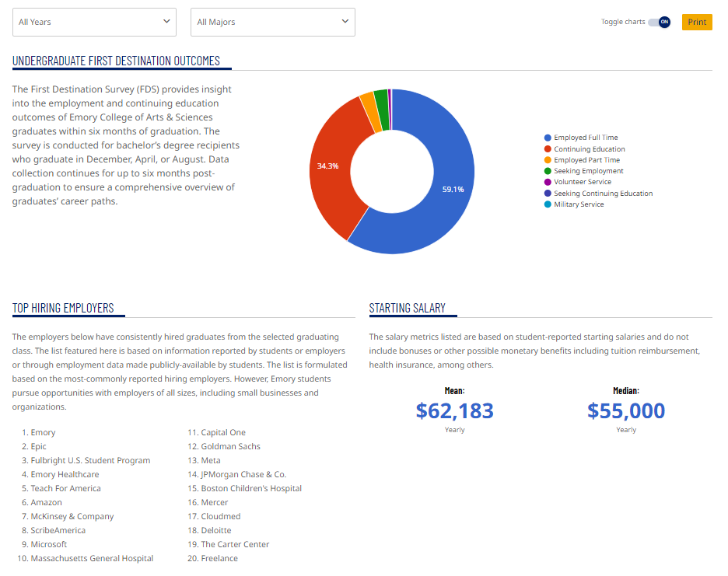
Task: Click the Median salary value $55,000
Action: click(x=626, y=410)
